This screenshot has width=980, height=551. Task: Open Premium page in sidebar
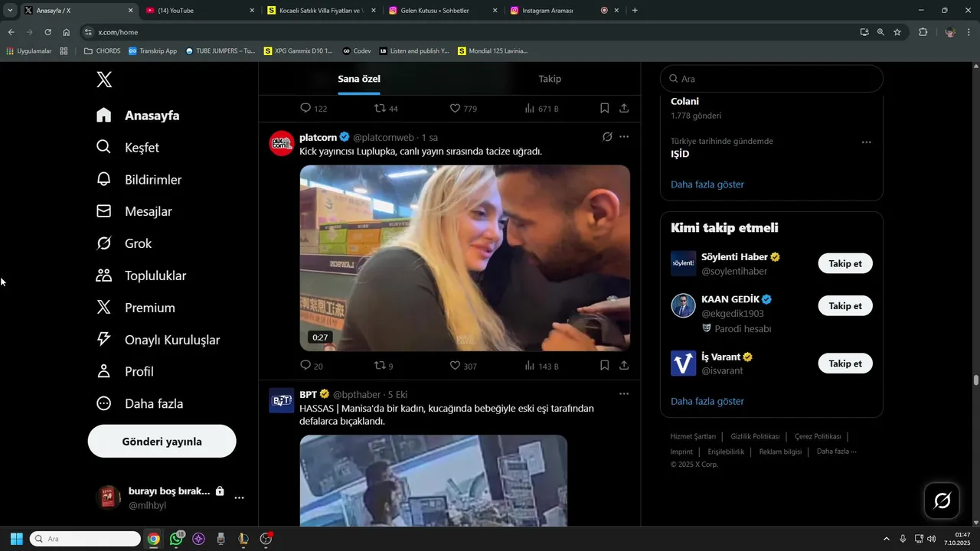pos(136,308)
